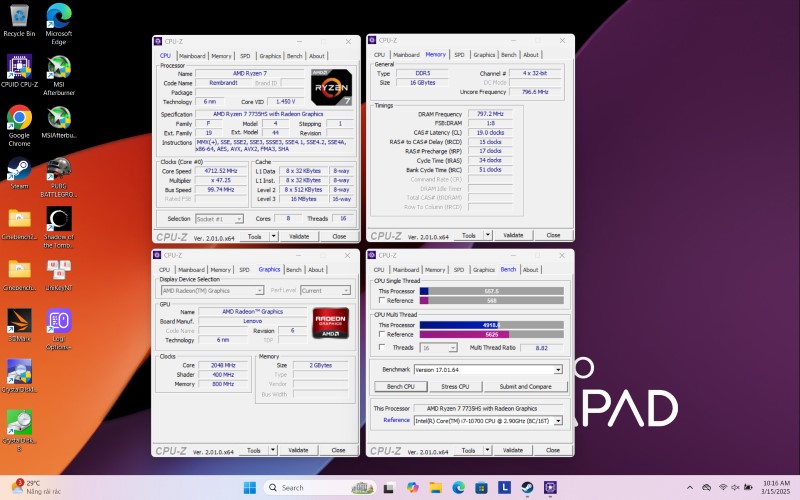Click Submit and Compare button
The width and height of the screenshot is (800, 500).
526,387
